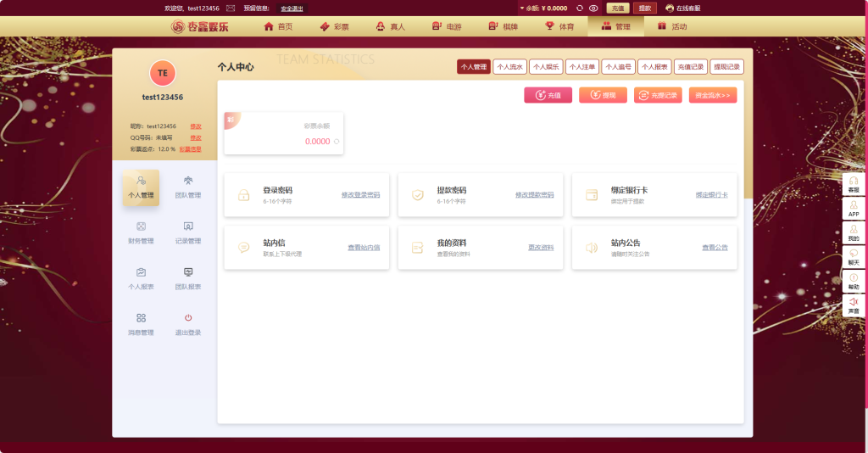The image size is (868, 453).
Task: Expand the 余额 balance dropdown arrow
Action: coord(520,8)
